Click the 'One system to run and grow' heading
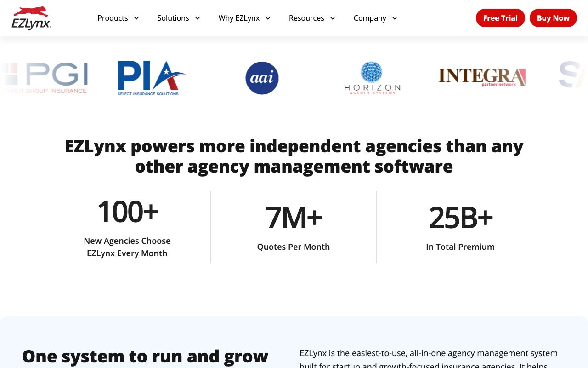This screenshot has height=368, width=588. tap(145, 356)
